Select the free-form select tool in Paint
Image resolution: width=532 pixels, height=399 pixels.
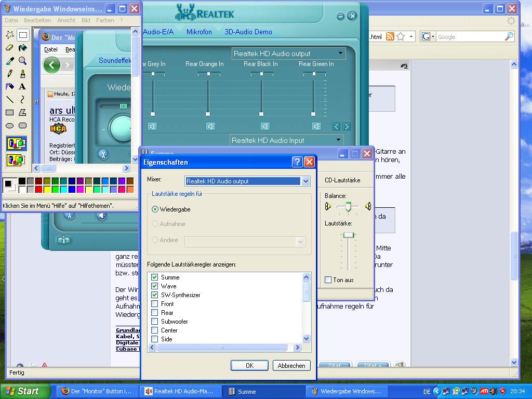click(x=10, y=35)
